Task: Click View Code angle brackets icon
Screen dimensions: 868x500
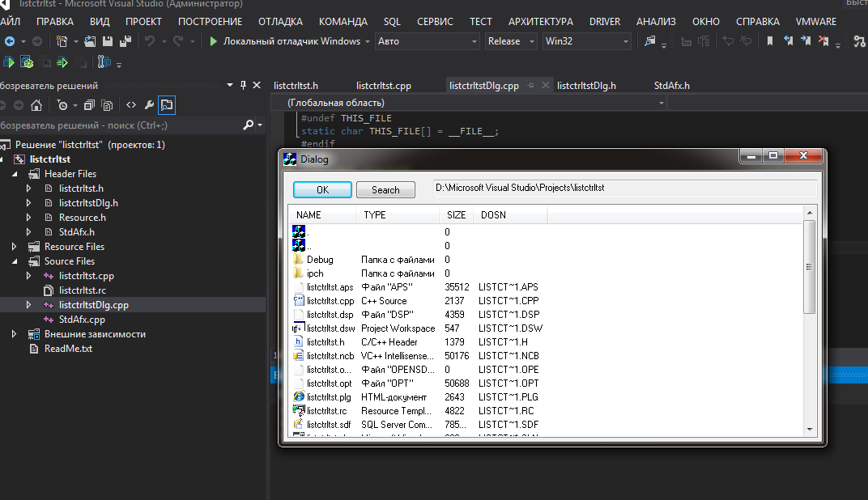Action: (130, 105)
